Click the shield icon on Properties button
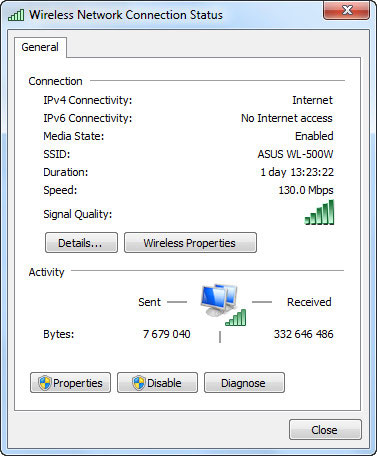377x456 pixels. [45, 383]
